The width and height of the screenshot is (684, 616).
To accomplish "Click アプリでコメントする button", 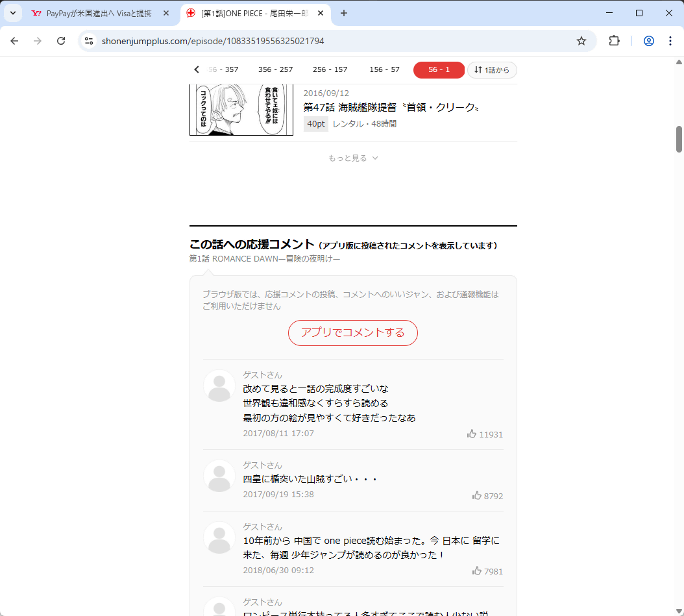I will pyautogui.click(x=353, y=333).
